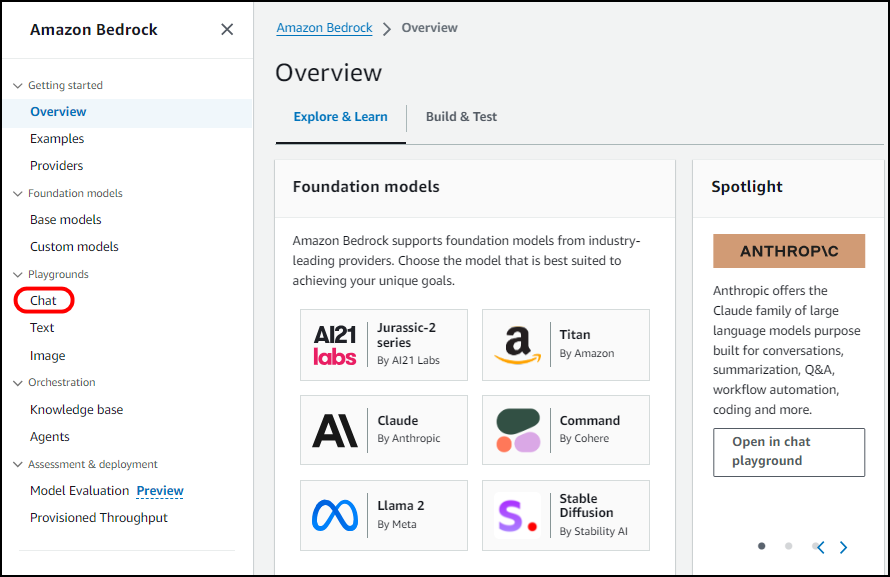The width and height of the screenshot is (890, 577).
Task: Open Provisioned Throughput page
Action: click(x=99, y=518)
